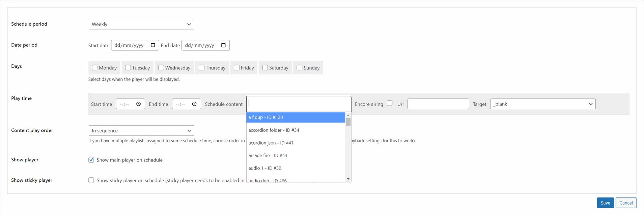
Task: Expand the Content play order dropdown
Action: pos(141,130)
